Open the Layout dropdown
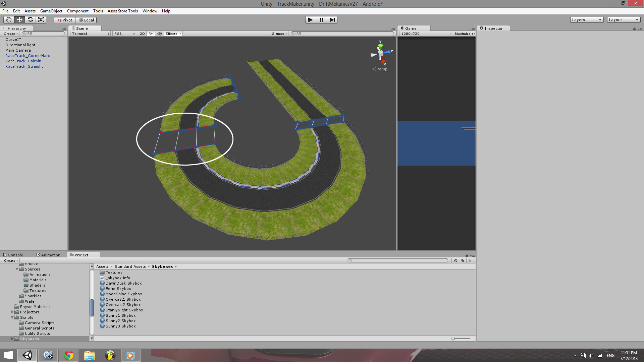Viewport: 644px width, 362px height. click(623, 19)
